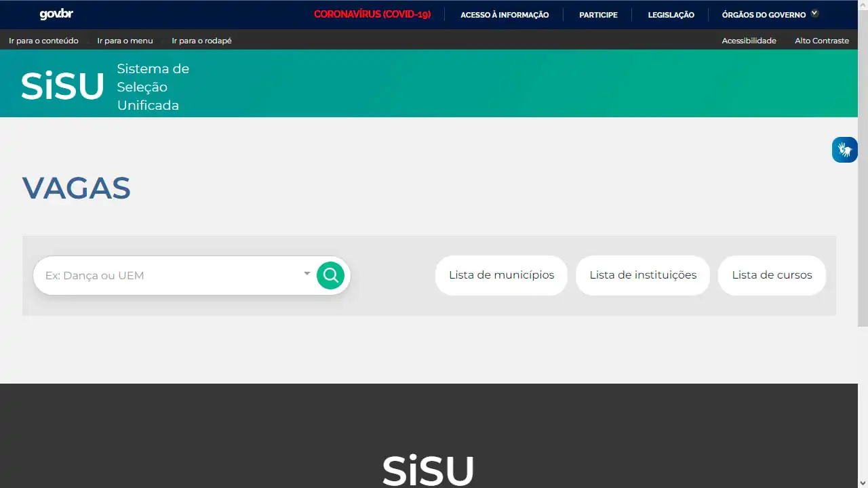The image size is (868, 488).
Task: Open Lista de municípios
Action: [x=501, y=275]
